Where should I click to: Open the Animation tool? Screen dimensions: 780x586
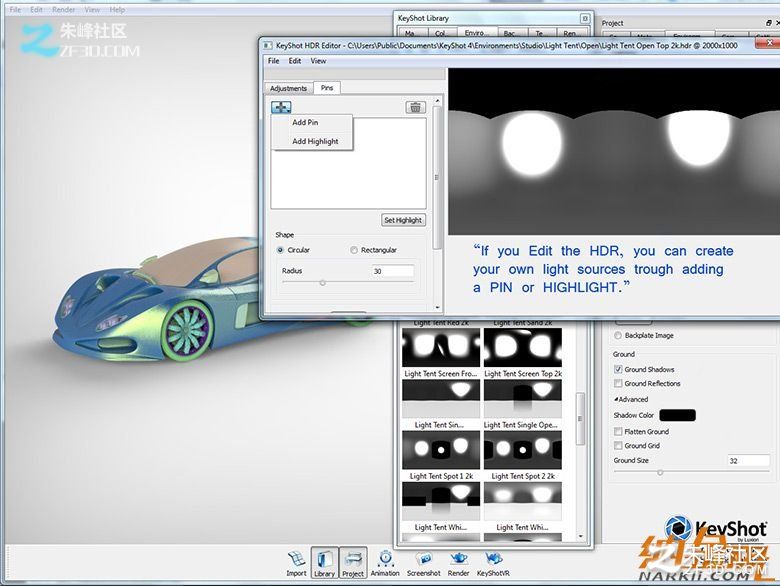tap(385, 563)
